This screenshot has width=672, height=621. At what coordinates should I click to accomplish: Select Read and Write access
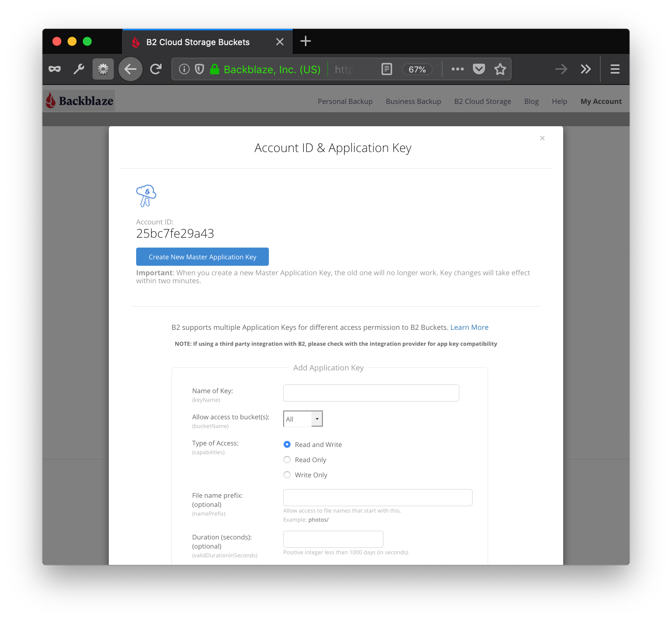pyautogui.click(x=287, y=444)
